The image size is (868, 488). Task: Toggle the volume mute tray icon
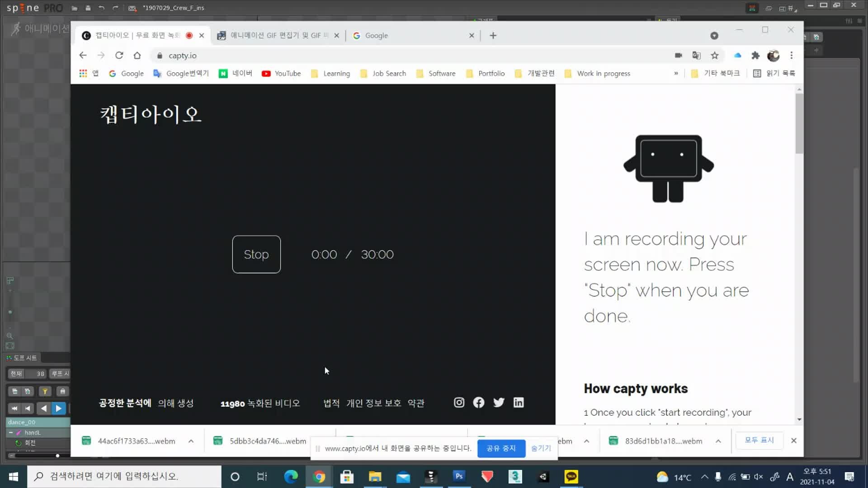pyautogui.click(x=759, y=477)
